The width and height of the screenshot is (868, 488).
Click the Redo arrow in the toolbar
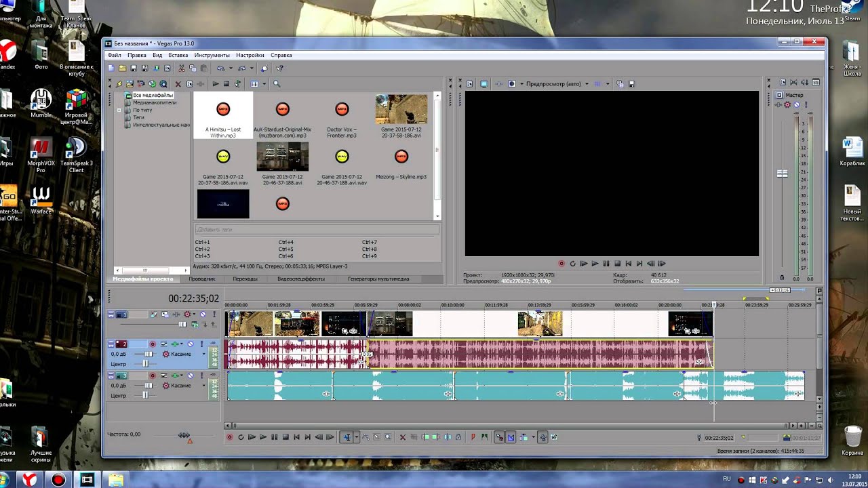[241, 68]
